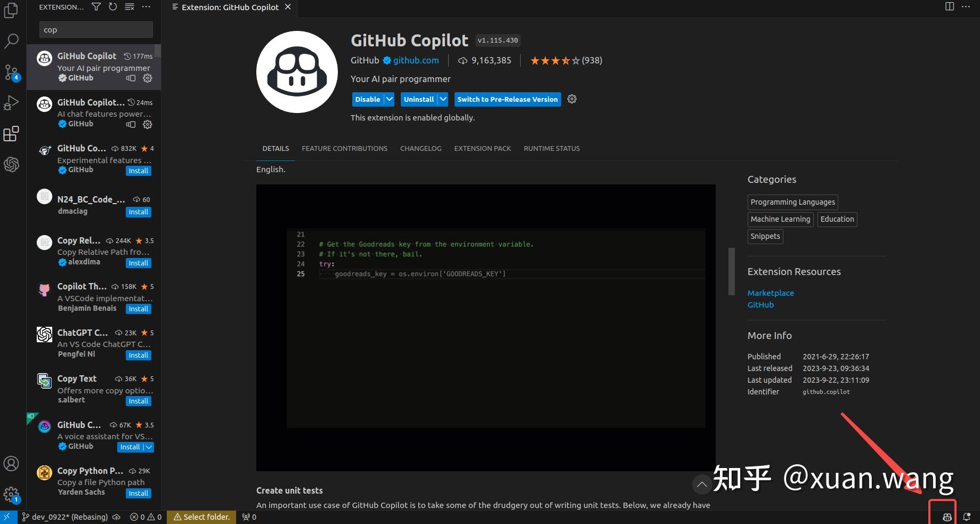Click the Copilot icon in the status bar
The width and height of the screenshot is (980, 524).
click(x=946, y=517)
